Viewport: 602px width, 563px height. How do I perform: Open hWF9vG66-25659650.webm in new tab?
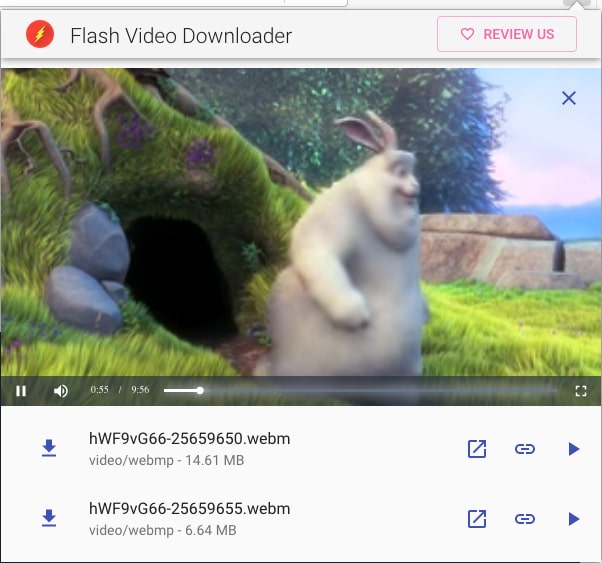pyautogui.click(x=477, y=449)
